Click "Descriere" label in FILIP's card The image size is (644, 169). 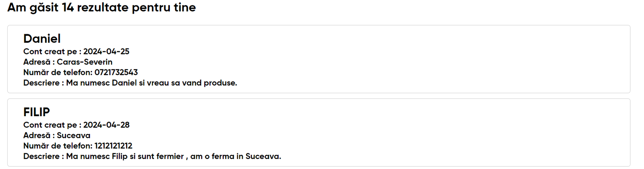(41, 156)
